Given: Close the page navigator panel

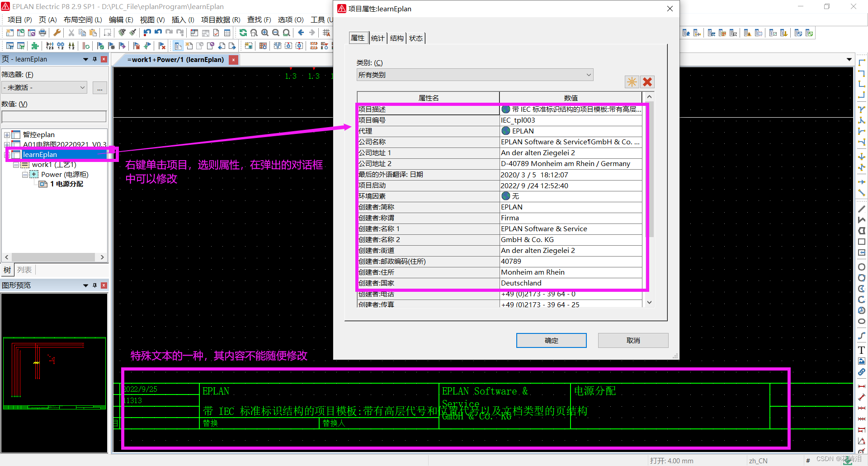Looking at the screenshot, I should (104, 59).
